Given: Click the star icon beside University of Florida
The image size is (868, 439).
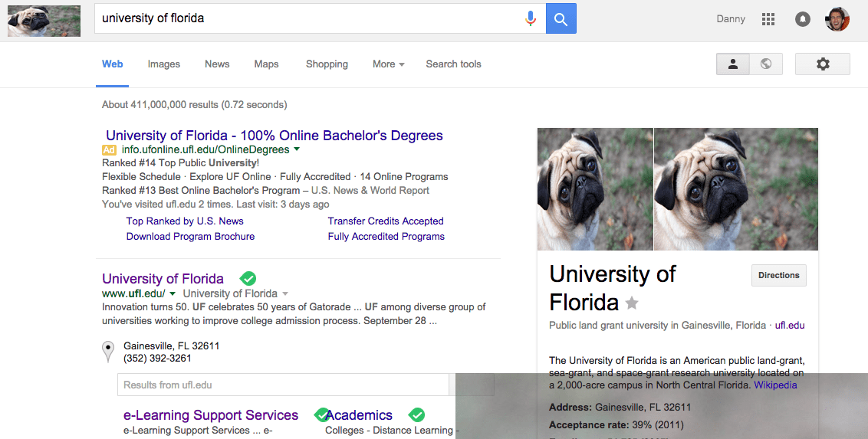Looking at the screenshot, I should [632, 303].
